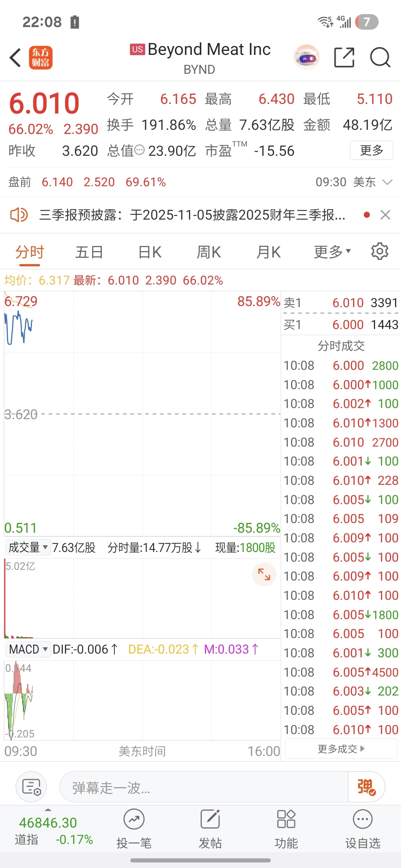Open the 三季报预披露 announcement text

click(192, 215)
